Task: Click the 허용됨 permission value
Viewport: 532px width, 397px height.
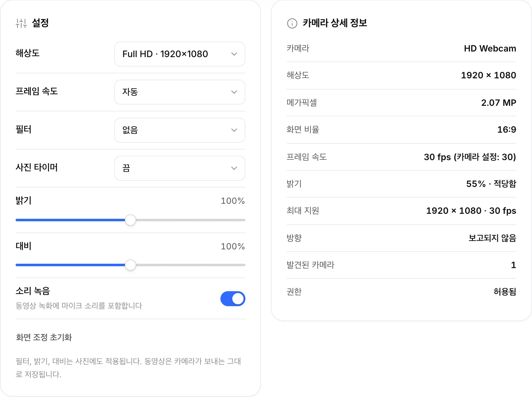Action: click(x=505, y=292)
